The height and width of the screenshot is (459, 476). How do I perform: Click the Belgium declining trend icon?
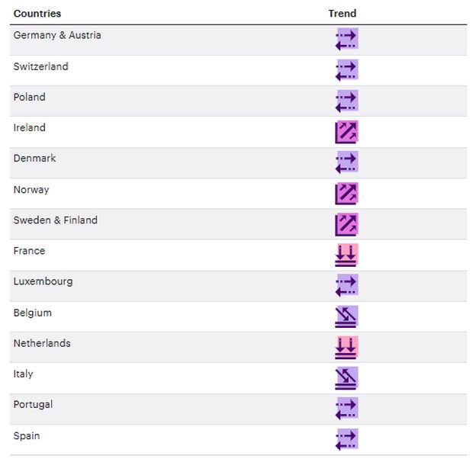tap(346, 316)
